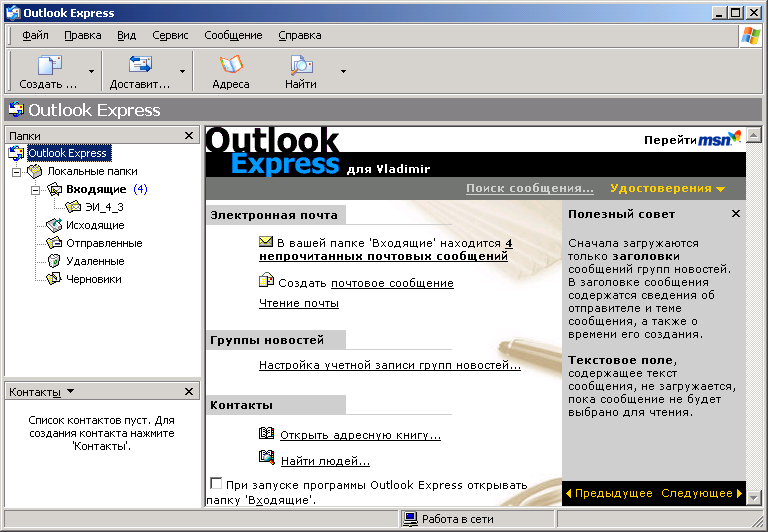Click the Группы новостей section header
Image resolution: width=768 pixels, height=532 pixels.
[275, 340]
